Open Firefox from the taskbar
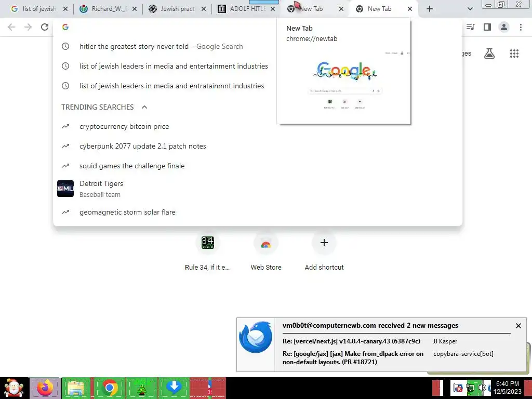 [x=45, y=388]
